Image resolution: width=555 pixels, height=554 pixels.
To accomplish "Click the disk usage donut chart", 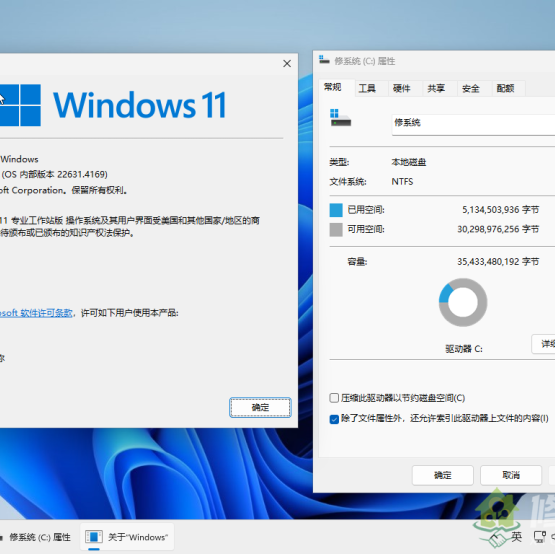I will coord(463,302).
